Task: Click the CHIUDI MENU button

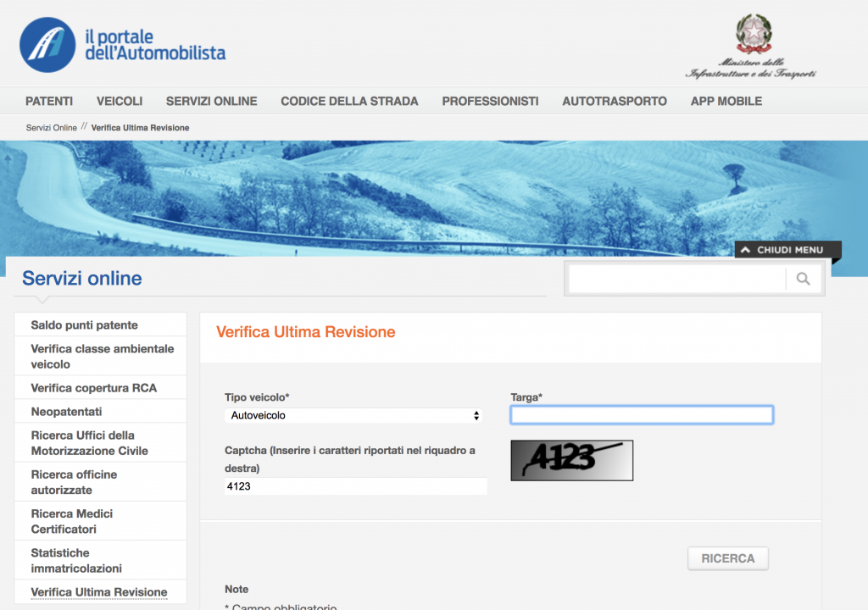Action: pyautogui.click(x=788, y=250)
